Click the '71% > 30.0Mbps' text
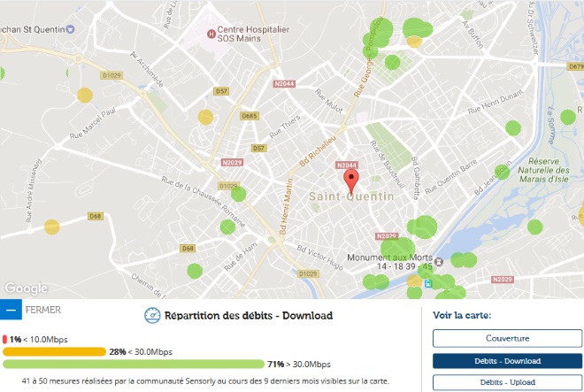 point(299,364)
